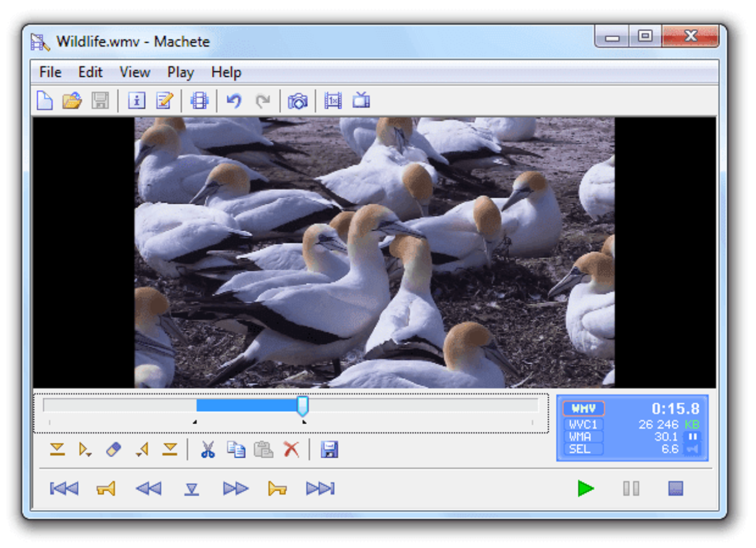Open the Play menu
756x548 pixels.
pos(180,72)
